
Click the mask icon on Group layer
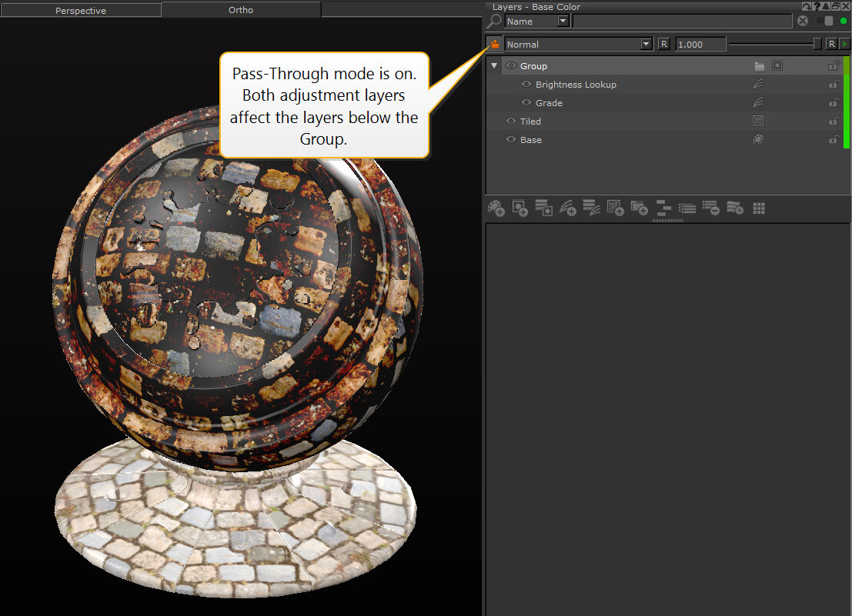pyautogui.click(x=777, y=66)
